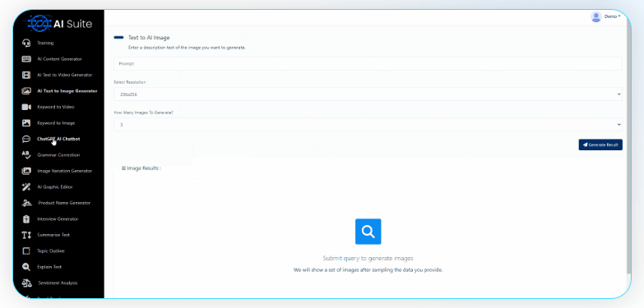Screen dimensions: 644x308
Task: Open AI Graphic Editor tool
Action: tap(54, 187)
